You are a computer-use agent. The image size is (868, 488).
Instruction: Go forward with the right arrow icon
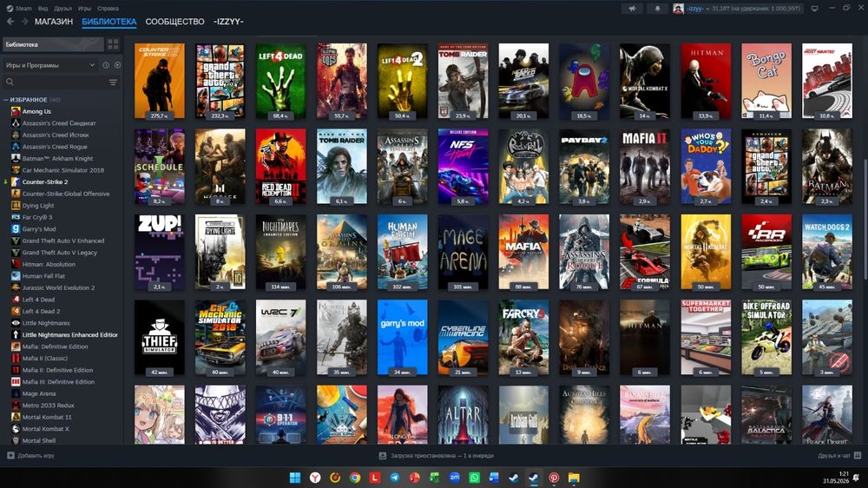[24, 22]
